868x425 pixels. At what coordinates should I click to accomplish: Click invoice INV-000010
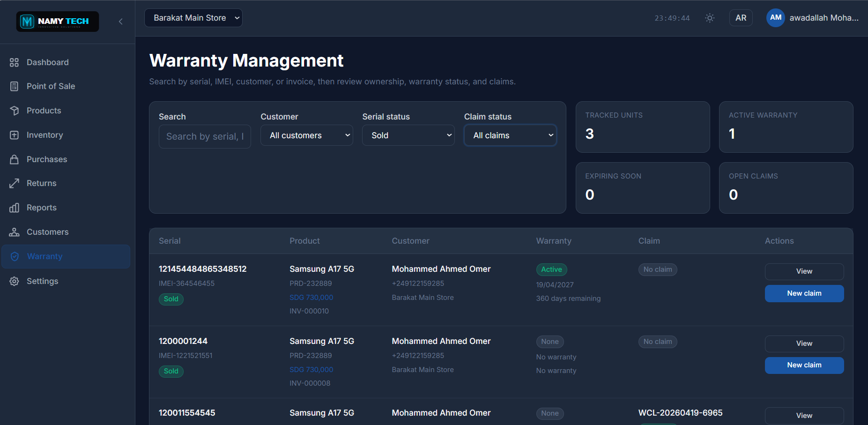point(309,311)
